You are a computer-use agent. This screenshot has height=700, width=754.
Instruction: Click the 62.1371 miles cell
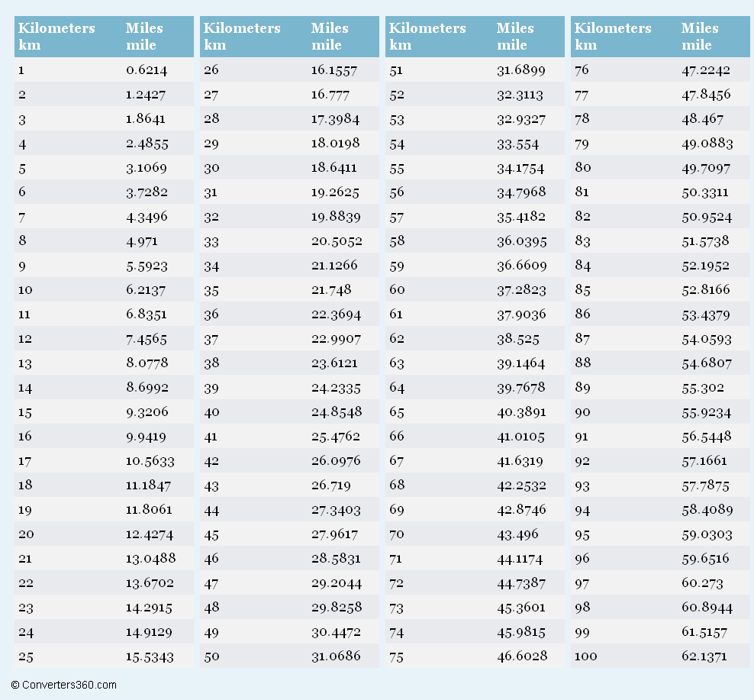coord(704,656)
